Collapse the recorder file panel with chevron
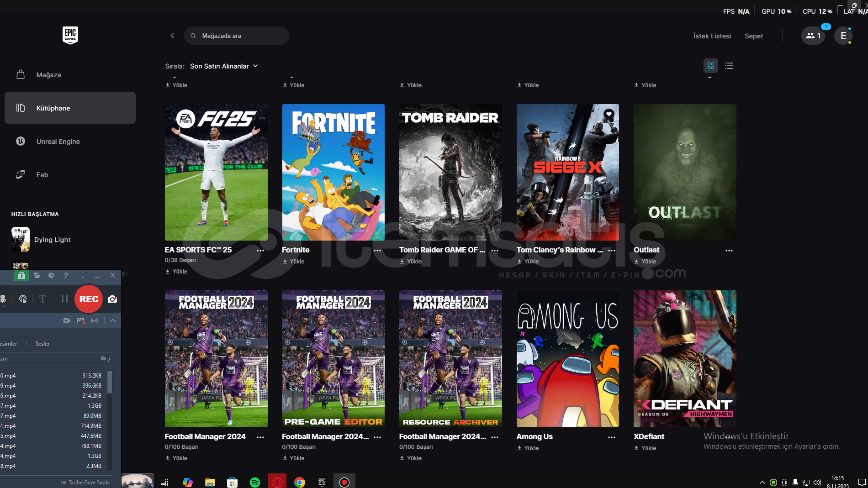868x488 pixels. click(113, 321)
